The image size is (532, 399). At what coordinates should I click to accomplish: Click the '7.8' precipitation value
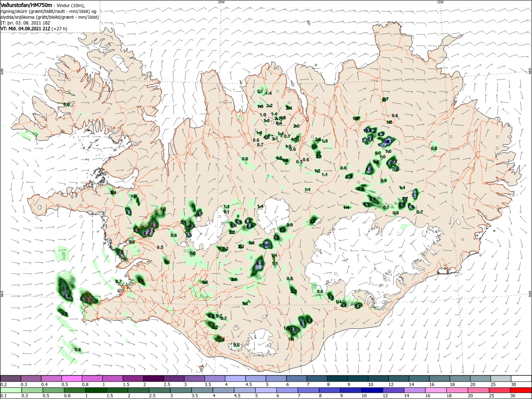[395, 169]
